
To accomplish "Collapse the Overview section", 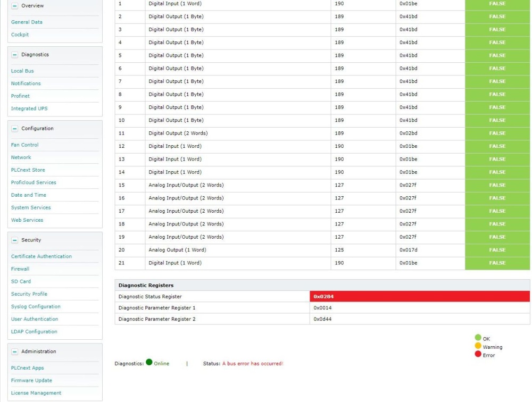I will [14, 6].
